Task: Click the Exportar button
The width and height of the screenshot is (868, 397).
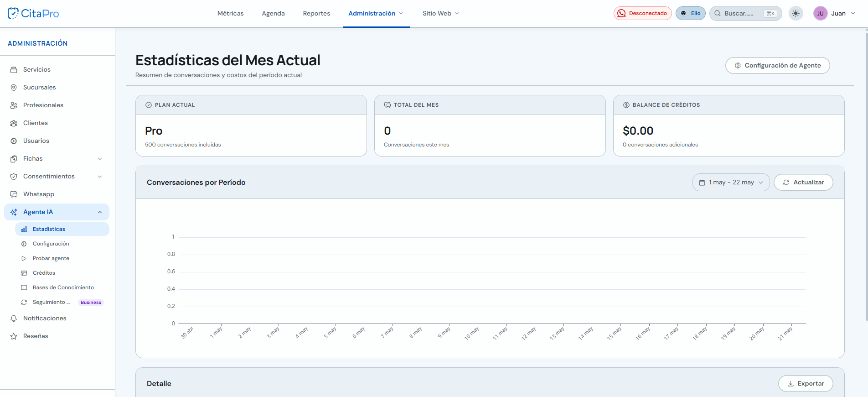Action: pos(806,383)
